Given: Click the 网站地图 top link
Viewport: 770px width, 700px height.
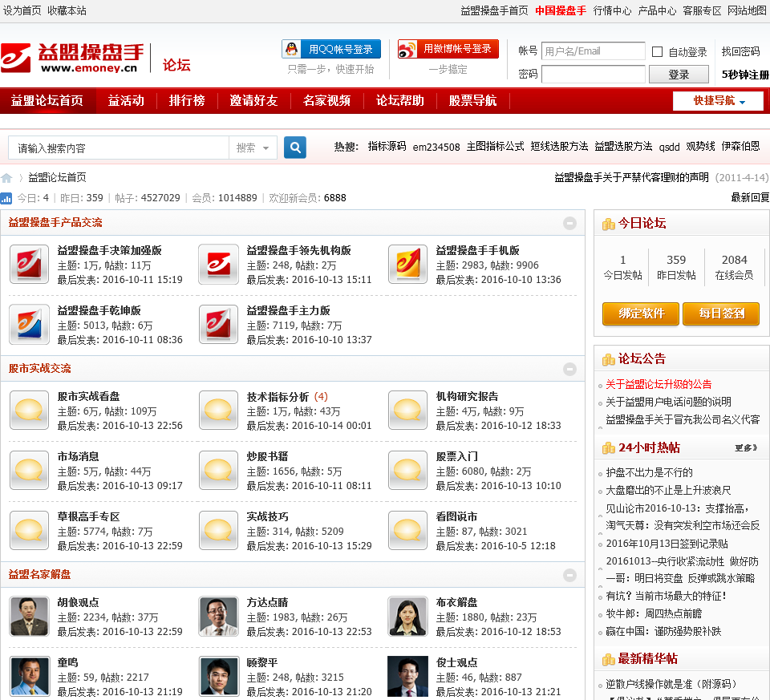Looking at the screenshot, I should pos(747,10).
